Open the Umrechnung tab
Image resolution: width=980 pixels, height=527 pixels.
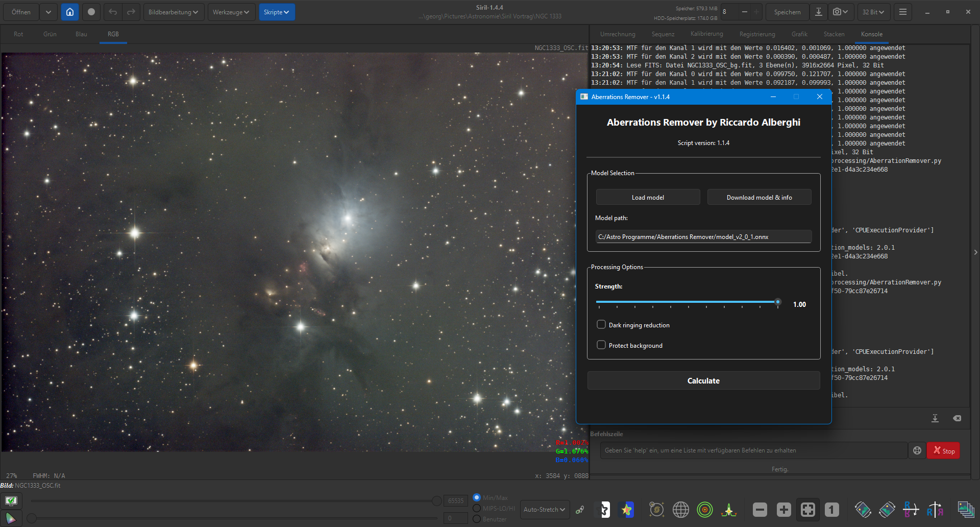pos(618,34)
